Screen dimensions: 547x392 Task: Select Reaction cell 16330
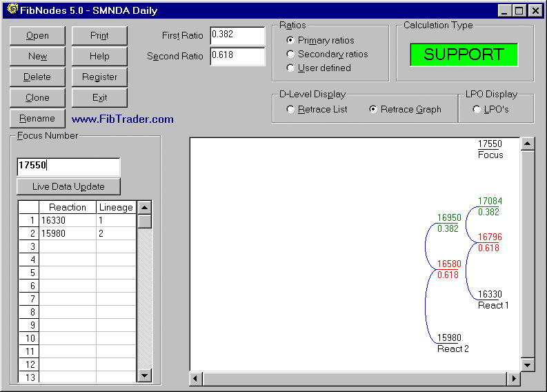point(68,220)
